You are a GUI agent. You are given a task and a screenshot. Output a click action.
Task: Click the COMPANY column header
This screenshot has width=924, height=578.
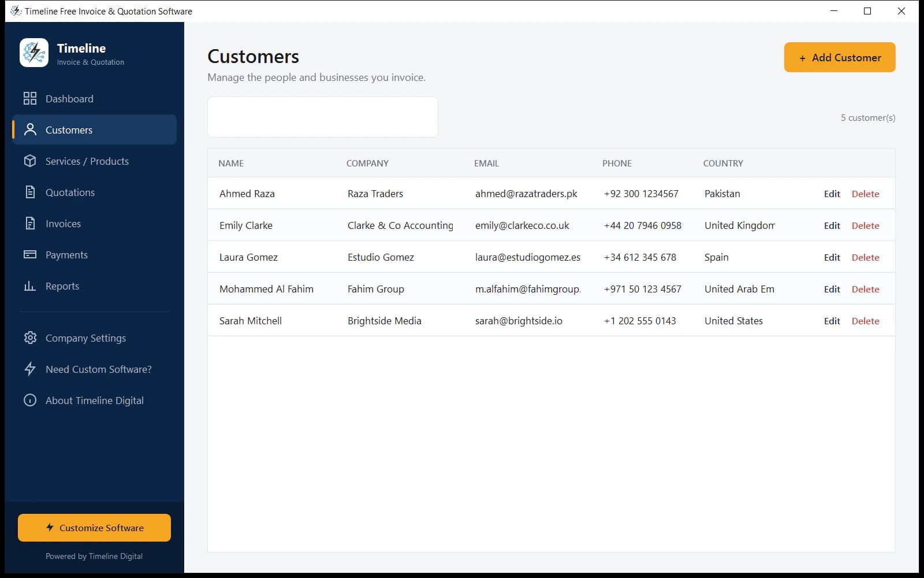(x=367, y=163)
